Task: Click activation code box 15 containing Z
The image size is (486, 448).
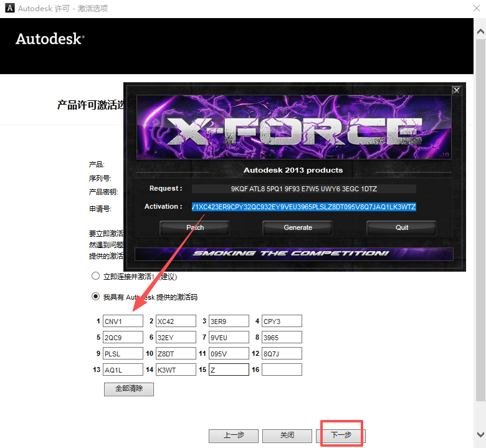Action: point(229,370)
